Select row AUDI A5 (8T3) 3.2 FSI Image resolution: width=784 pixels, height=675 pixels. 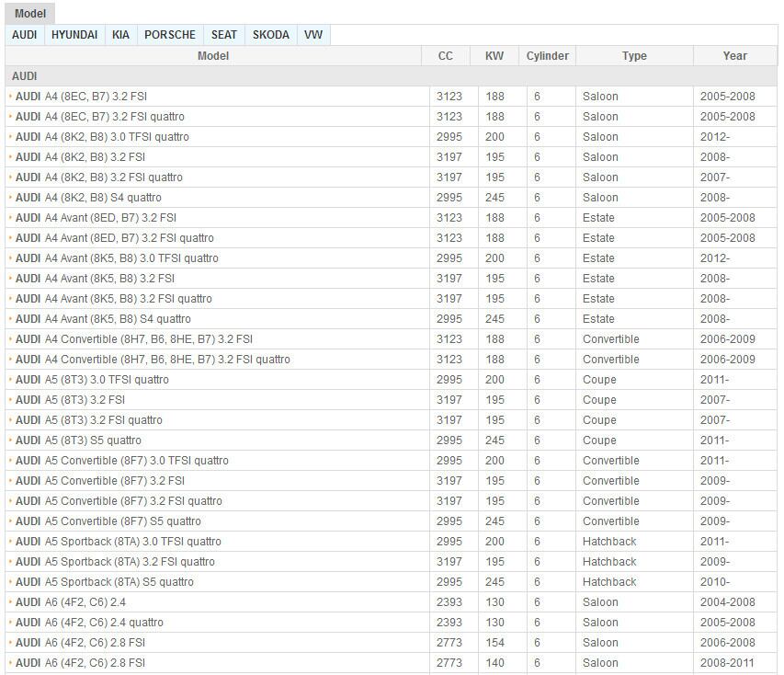tap(391, 400)
